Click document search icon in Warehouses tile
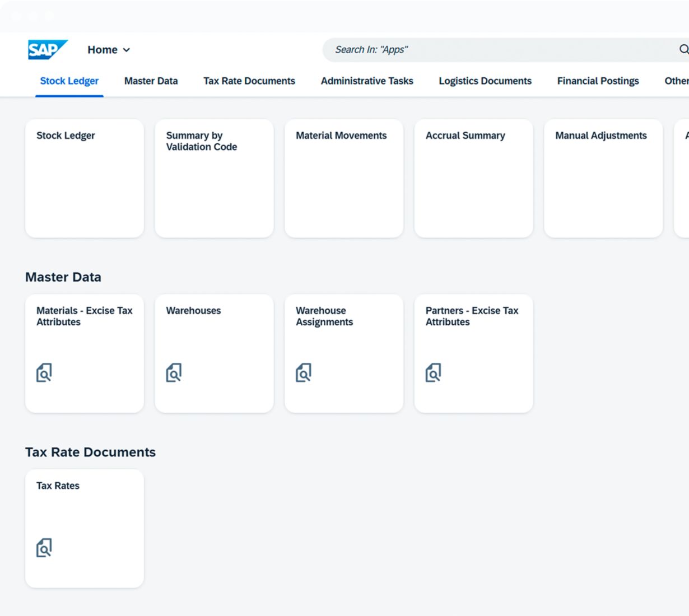Image resolution: width=689 pixels, height=616 pixels. [x=174, y=372]
